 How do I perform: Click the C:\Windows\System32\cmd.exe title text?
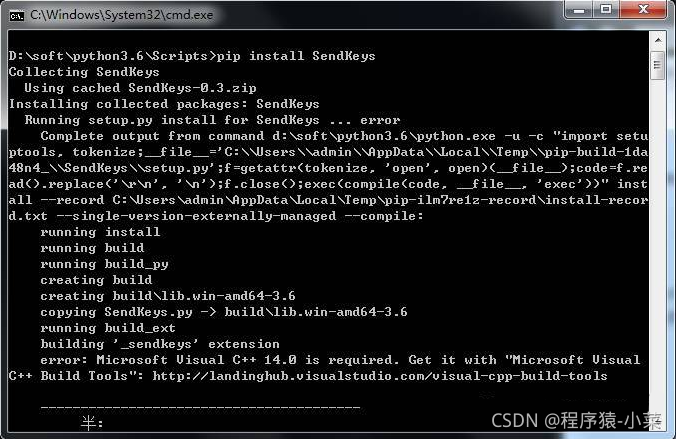[122, 15]
